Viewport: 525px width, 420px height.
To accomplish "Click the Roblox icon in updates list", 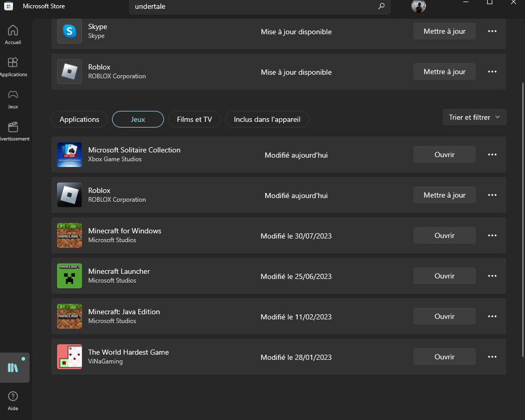I will click(70, 71).
